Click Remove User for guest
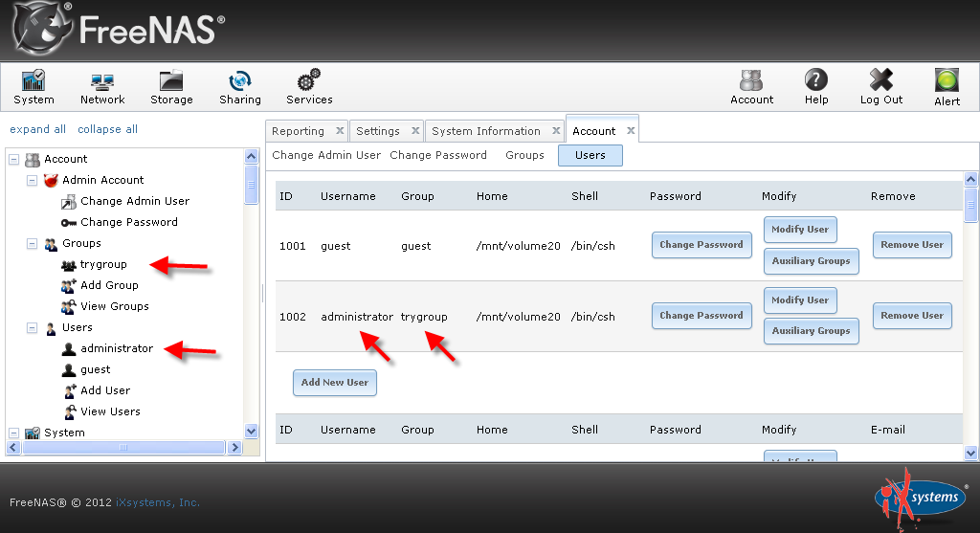 point(912,245)
